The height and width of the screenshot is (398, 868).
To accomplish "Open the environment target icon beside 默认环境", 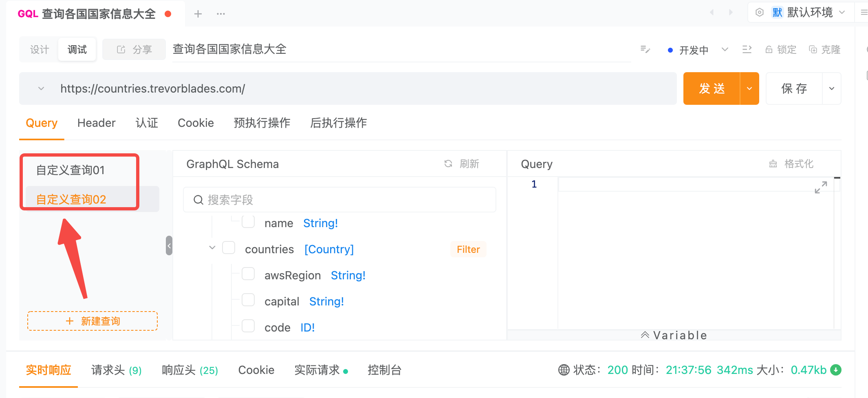I will [x=759, y=12].
